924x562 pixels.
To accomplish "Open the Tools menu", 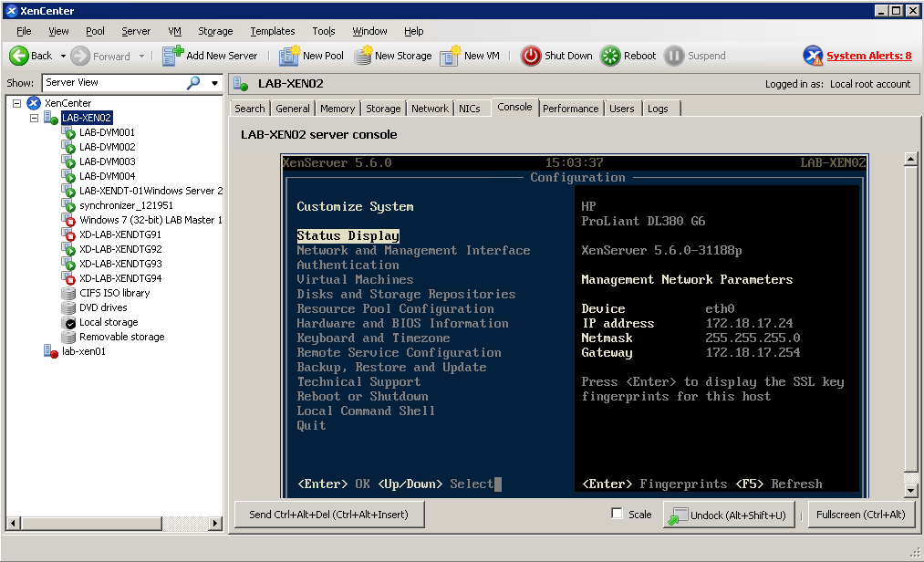I will click(x=324, y=30).
